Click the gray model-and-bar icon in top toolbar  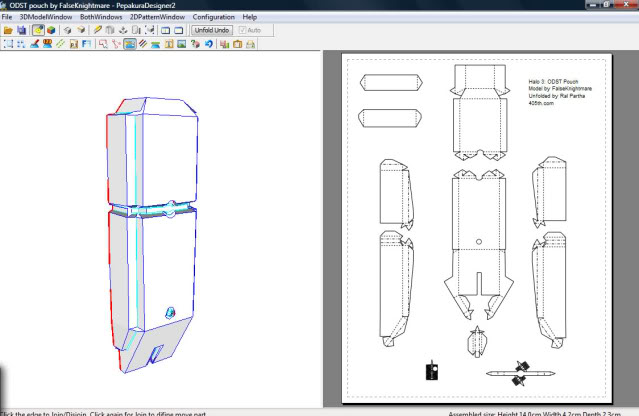pos(137,30)
